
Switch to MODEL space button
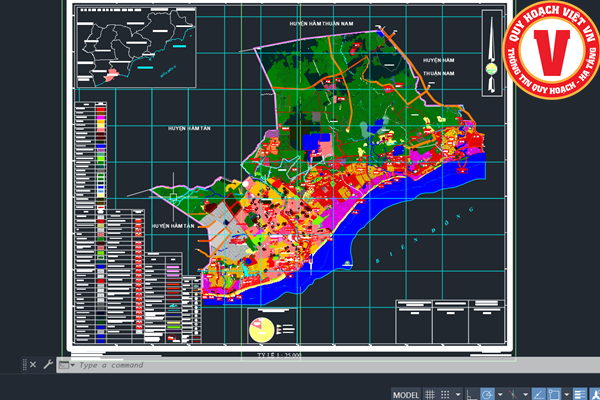[x=406, y=393]
